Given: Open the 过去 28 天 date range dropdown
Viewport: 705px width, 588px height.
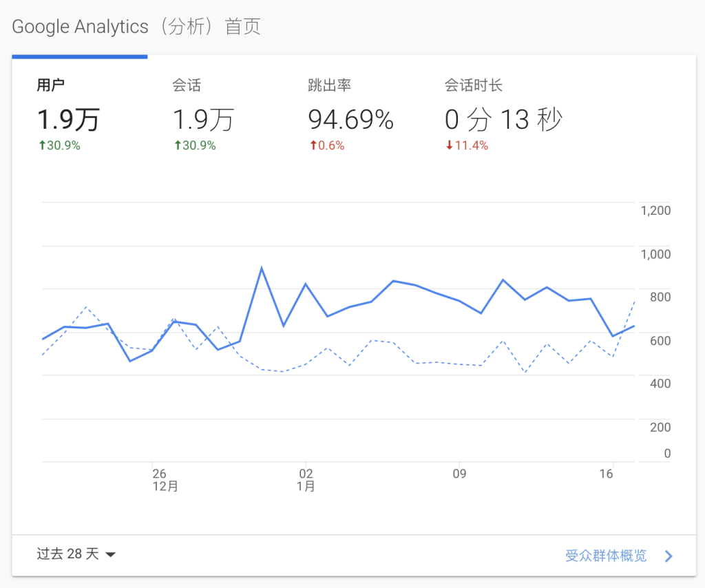Looking at the screenshot, I should [67, 554].
